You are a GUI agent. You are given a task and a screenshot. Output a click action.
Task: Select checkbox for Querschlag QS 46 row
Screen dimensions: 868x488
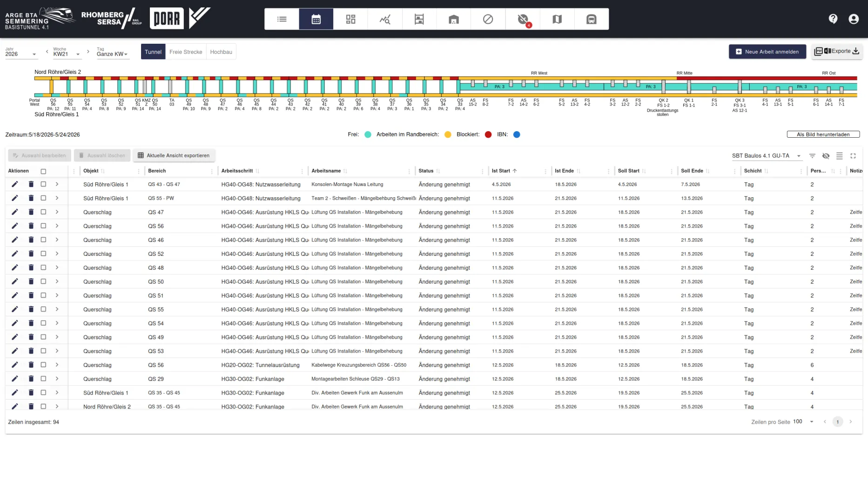(43, 240)
